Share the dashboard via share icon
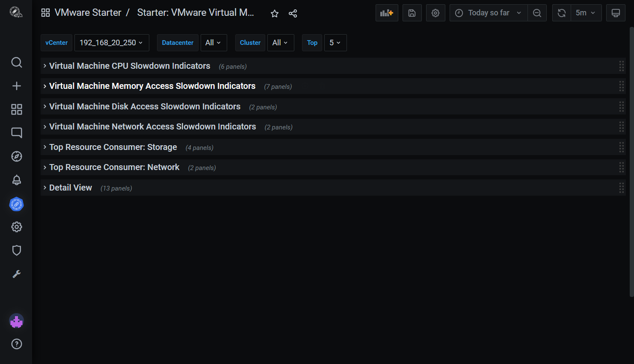634x364 pixels. tap(293, 14)
